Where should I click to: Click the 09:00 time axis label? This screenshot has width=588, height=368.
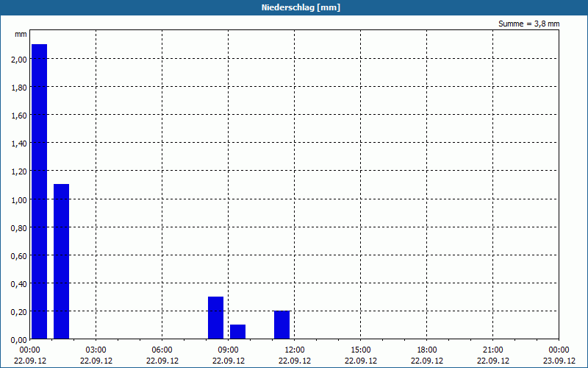pyautogui.click(x=229, y=350)
